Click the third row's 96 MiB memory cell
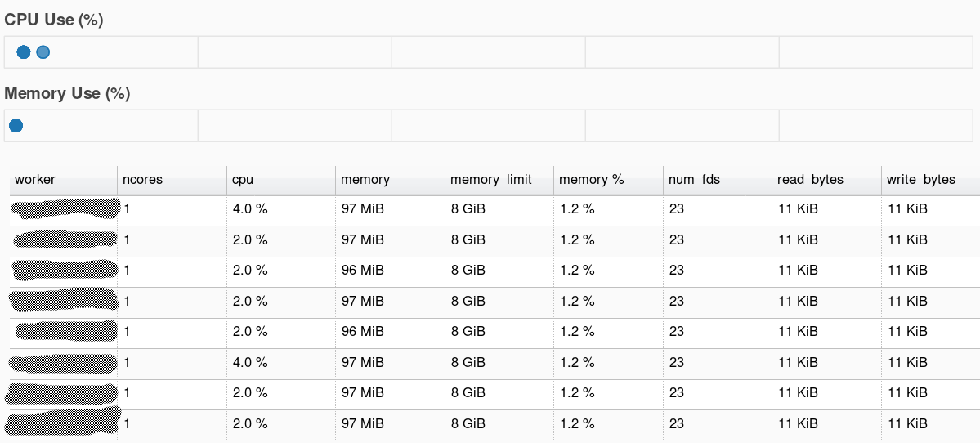Image resolution: width=980 pixels, height=443 pixels. tap(363, 271)
